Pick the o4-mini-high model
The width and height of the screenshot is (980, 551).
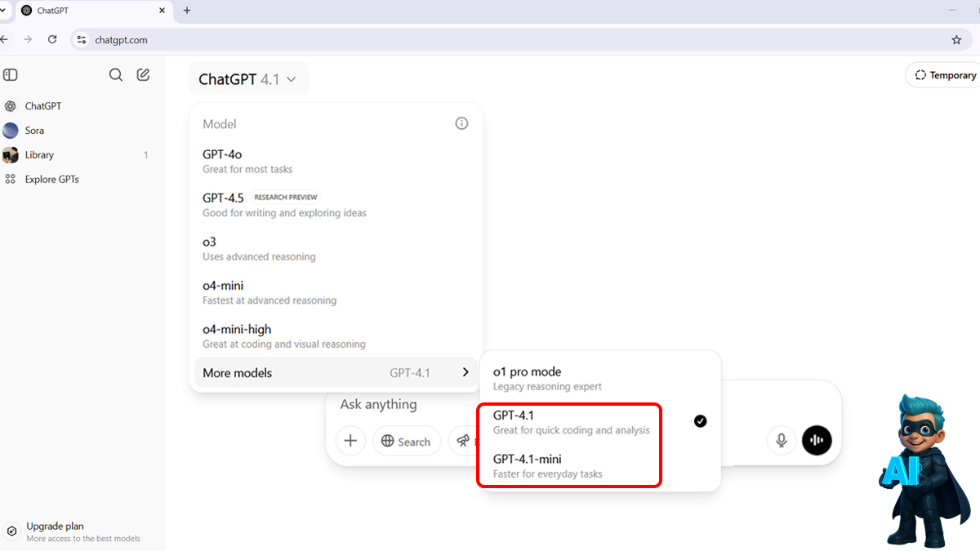pyautogui.click(x=336, y=336)
